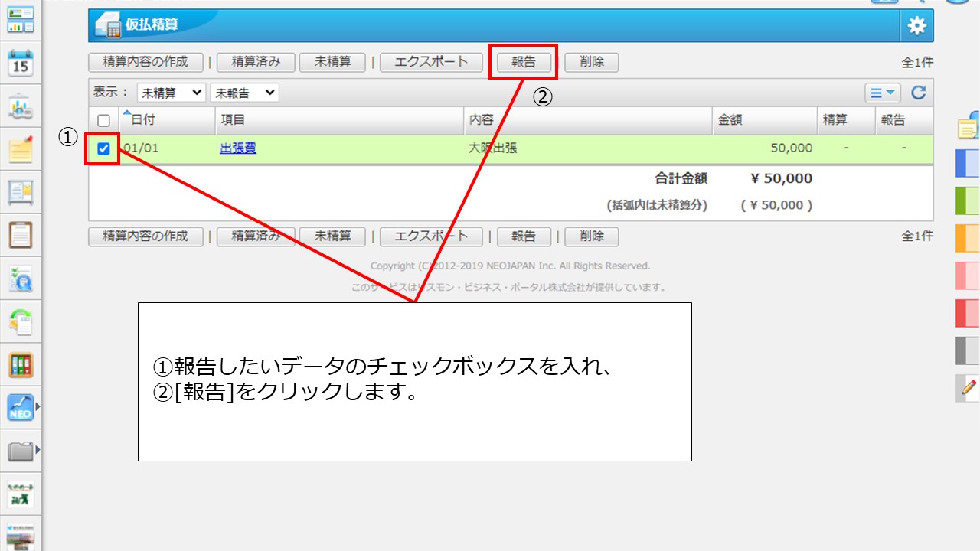Click 精算済み in the top button row
This screenshot has height=551, width=980.
pos(256,62)
